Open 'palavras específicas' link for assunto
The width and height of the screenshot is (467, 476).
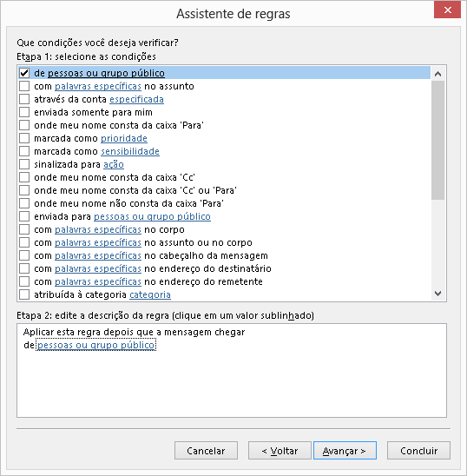(x=98, y=86)
